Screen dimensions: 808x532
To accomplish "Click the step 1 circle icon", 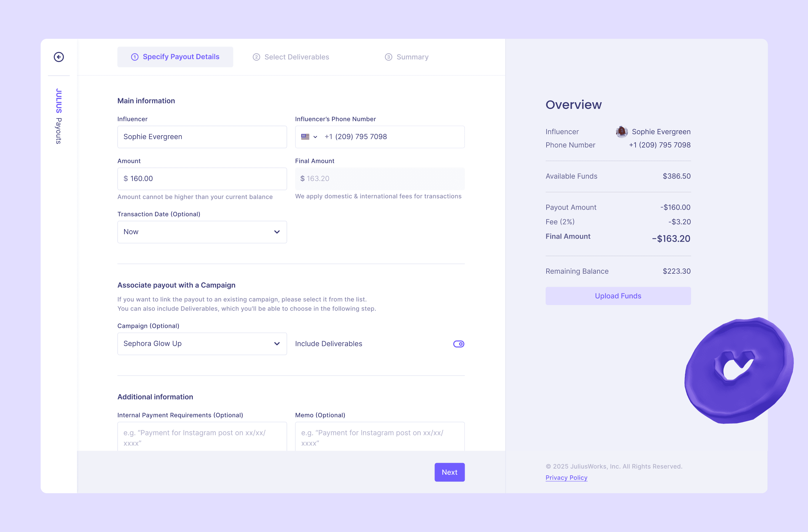I will (135, 57).
